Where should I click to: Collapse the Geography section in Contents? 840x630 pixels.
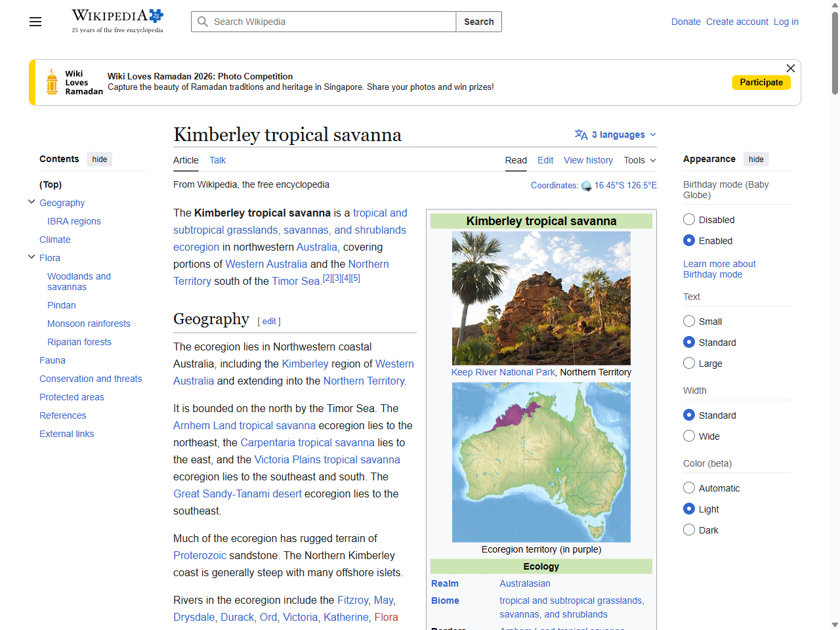point(31,201)
